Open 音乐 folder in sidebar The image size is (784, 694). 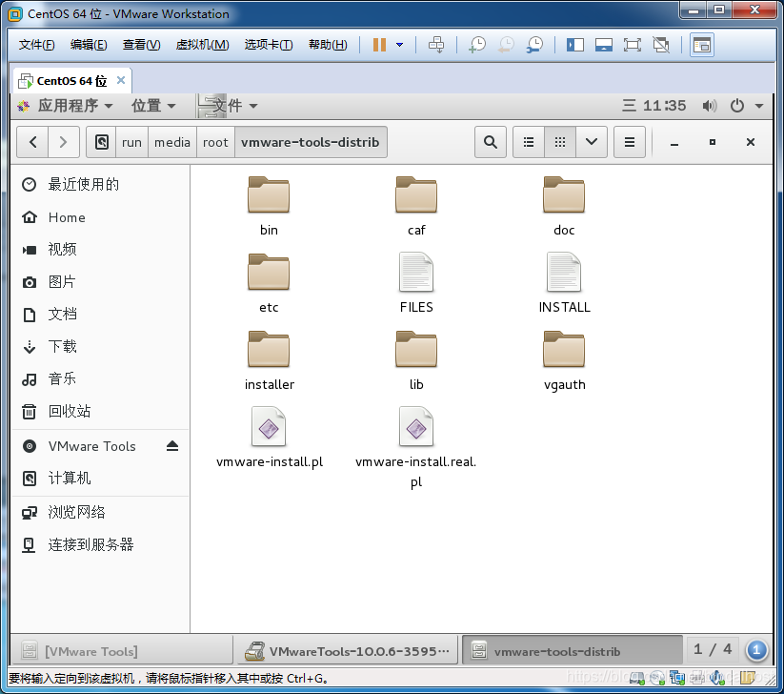(100, 378)
